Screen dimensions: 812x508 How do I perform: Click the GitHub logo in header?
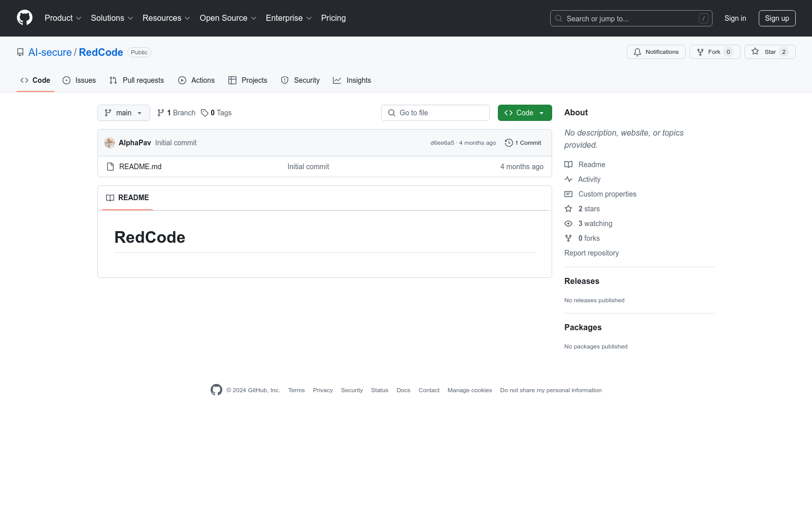click(24, 18)
